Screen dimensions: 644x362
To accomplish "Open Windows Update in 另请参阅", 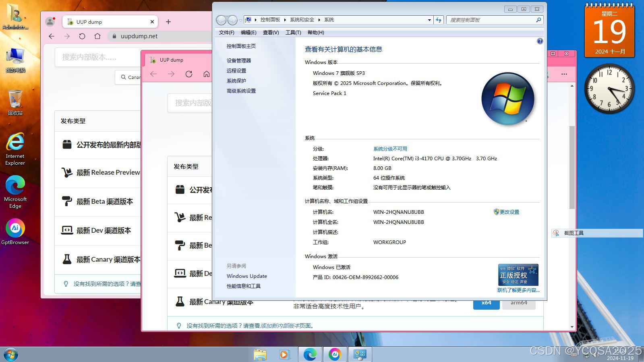I will click(246, 276).
